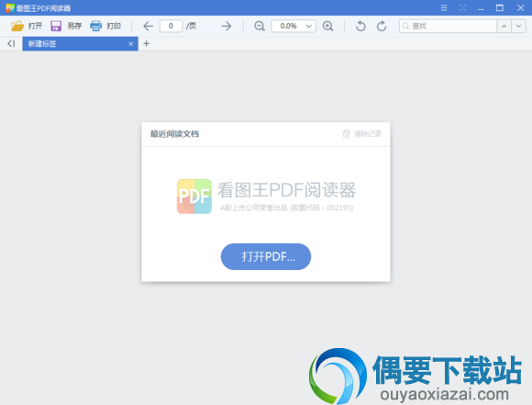Maximize the window
Viewport: 532px width, 405px height.
pyautogui.click(x=499, y=8)
